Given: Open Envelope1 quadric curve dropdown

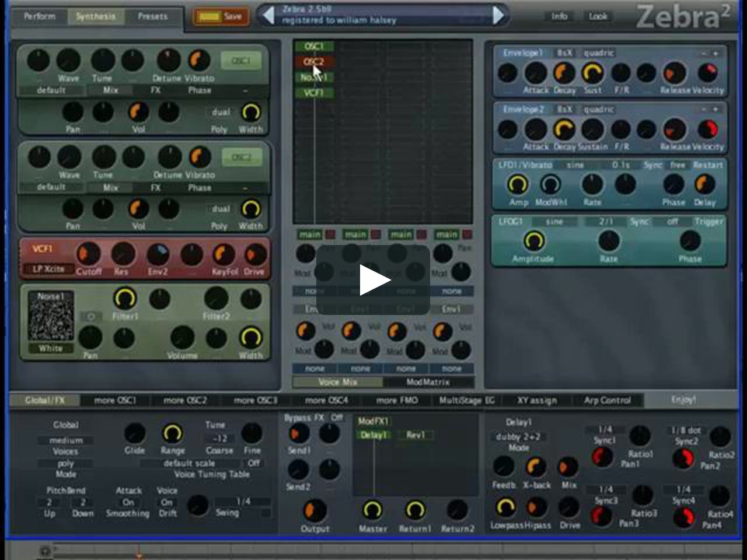Looking at the screenshot, I should [599, 53].
